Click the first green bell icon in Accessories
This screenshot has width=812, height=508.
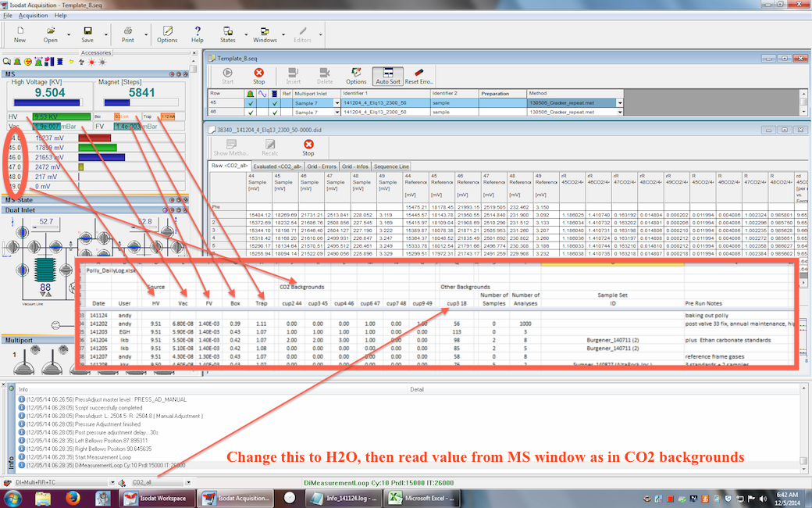17,62
